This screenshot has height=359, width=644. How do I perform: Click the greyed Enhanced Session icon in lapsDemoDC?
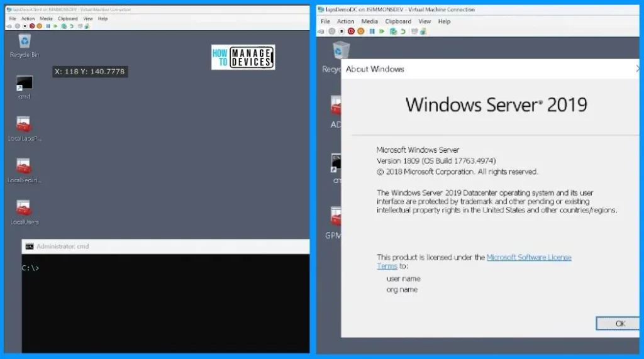click(x=414, y=31)
